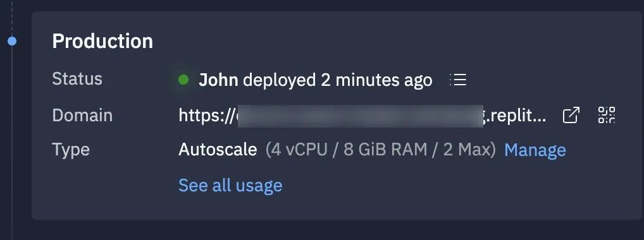Click the green status indicator dot
This screenshot has width=644, height=240.
pyautogui.click(x=183, y=80)
